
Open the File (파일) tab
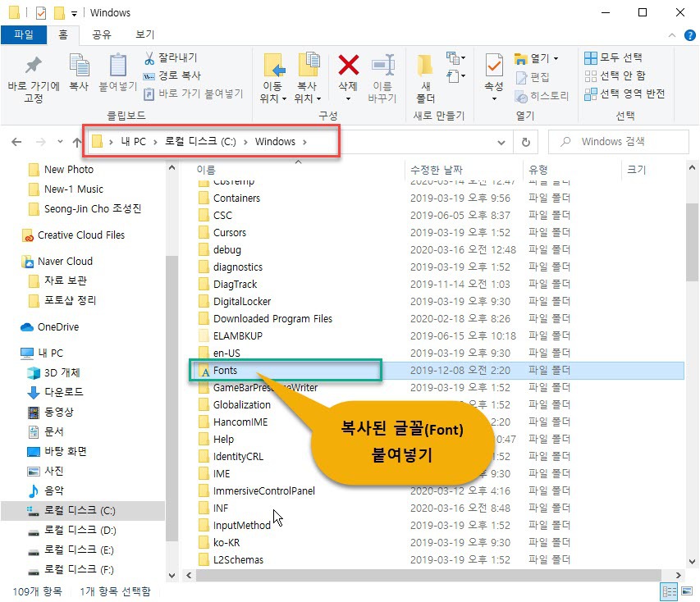tap(24, 34)
